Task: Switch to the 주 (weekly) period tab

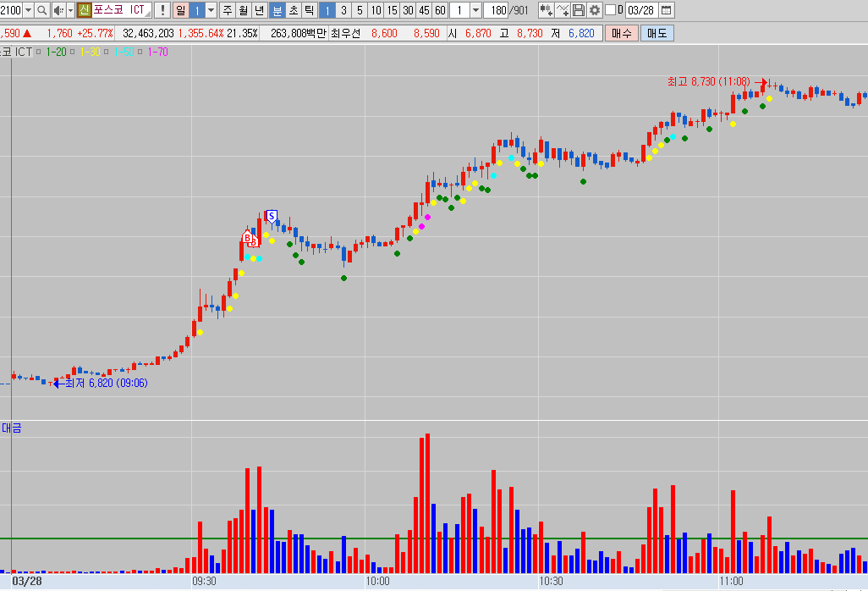Action: point(228,10)
